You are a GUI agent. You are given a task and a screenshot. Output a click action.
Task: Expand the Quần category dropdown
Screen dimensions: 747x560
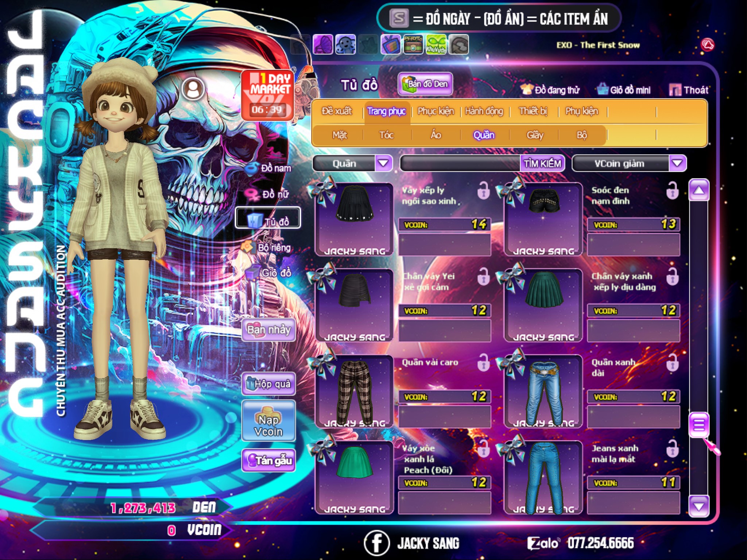pos(383,163)
